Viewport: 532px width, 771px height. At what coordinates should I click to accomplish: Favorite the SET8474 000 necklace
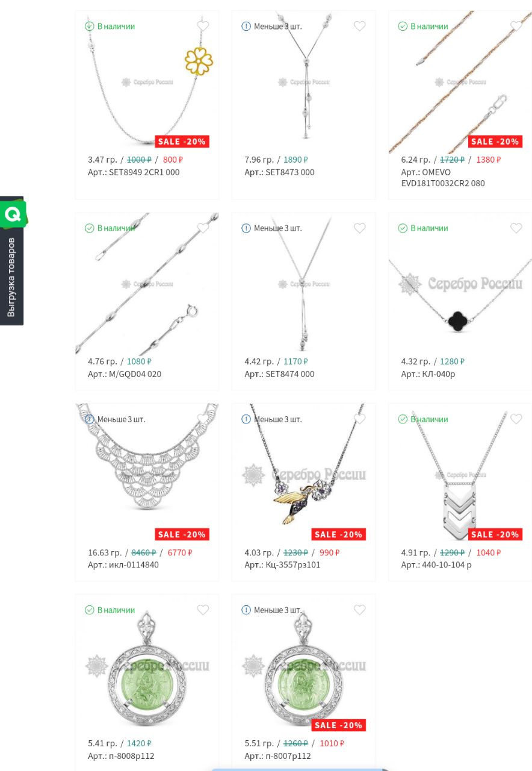tap(359, 228)
